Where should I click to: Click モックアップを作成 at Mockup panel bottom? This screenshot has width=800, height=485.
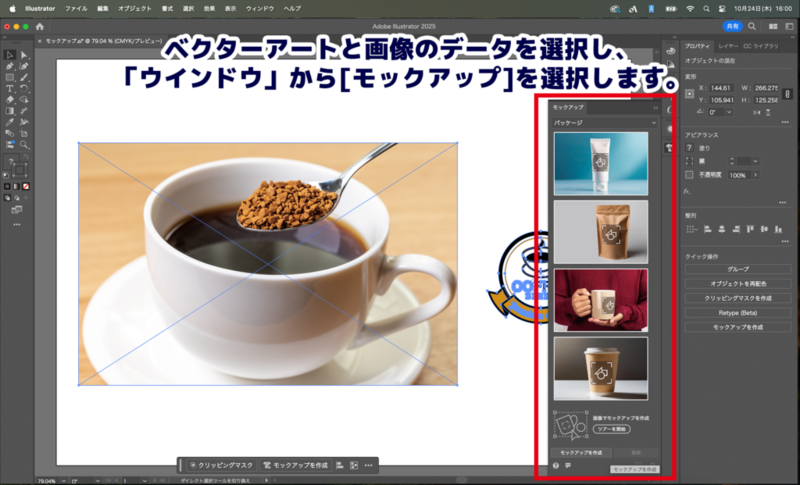581,453
